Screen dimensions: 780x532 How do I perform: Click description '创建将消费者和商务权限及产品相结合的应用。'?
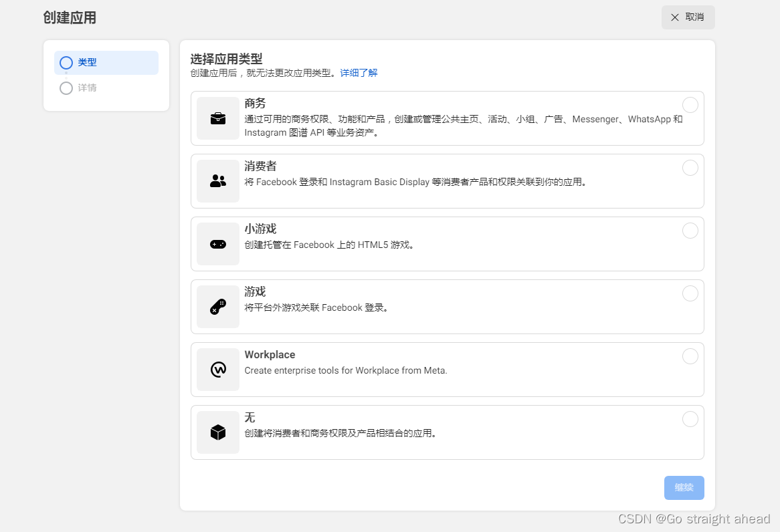point(340,433)
